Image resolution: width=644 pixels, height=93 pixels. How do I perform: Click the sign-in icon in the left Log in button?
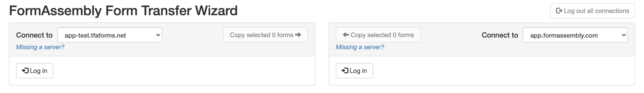coord(25,71)
